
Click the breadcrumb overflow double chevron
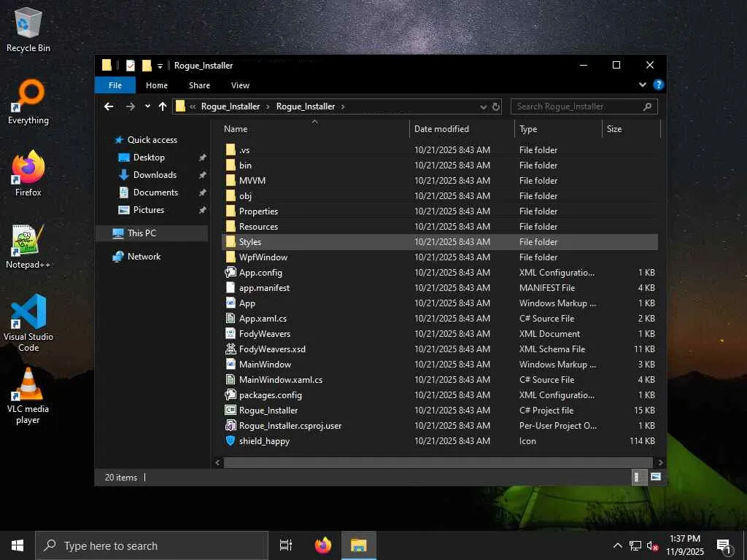point(193,106)
